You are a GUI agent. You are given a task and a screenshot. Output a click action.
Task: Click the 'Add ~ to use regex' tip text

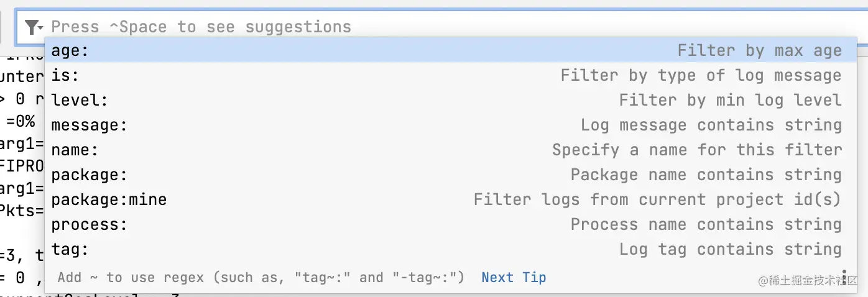261,278
